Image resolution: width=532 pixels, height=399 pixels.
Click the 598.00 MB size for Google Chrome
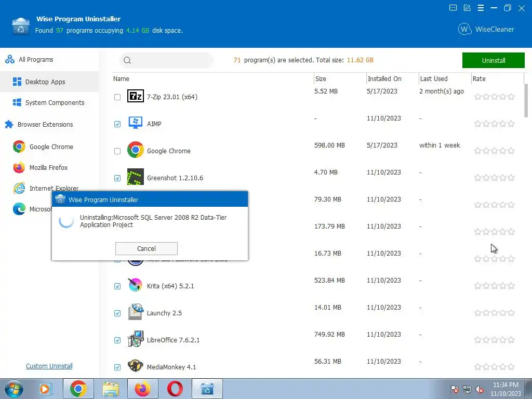tap(329, 145)
